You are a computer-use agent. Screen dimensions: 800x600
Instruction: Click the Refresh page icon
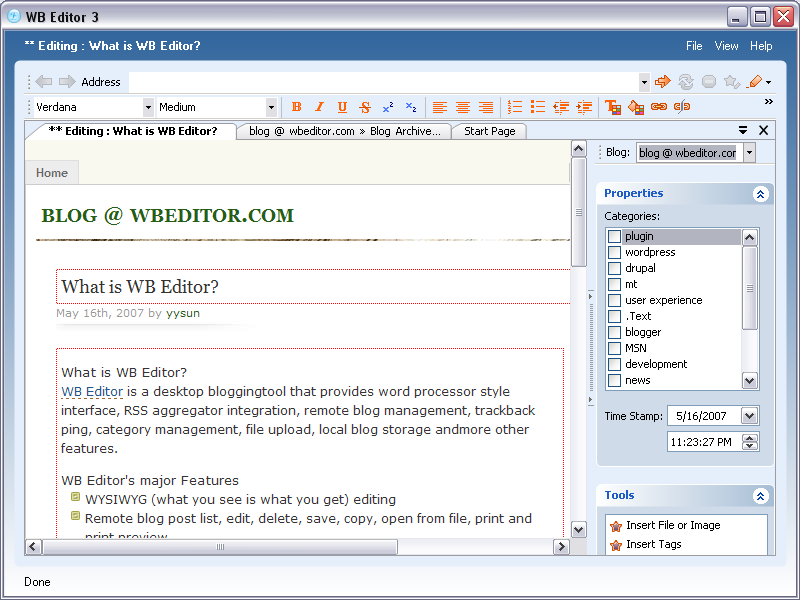(686, 81)
